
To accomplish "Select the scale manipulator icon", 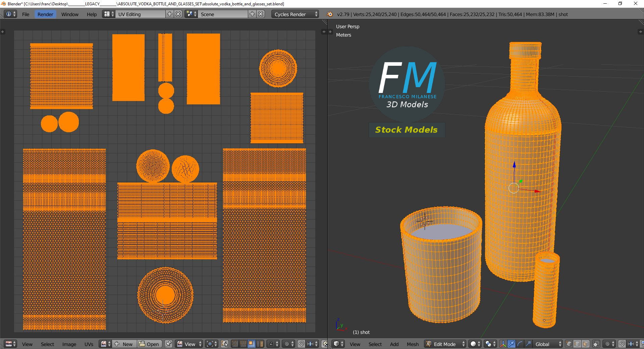I will coord(528,344).
